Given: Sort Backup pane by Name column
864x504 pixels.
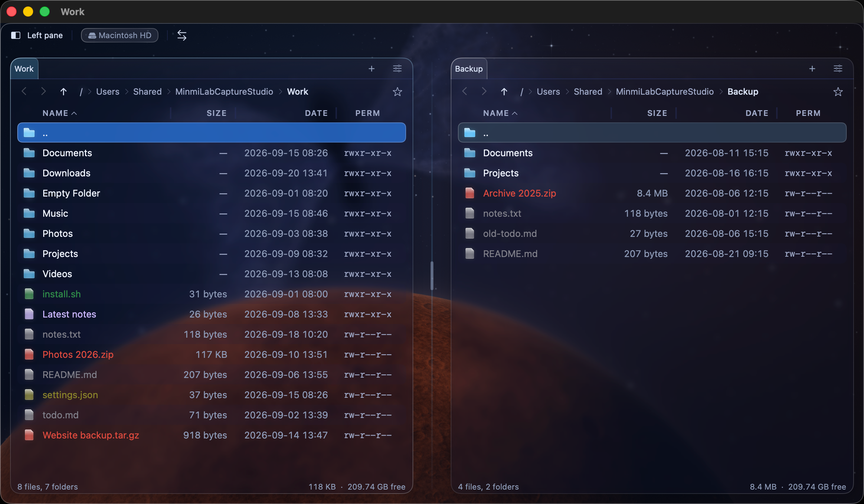Looking at the screenshot, I should 500,113.
